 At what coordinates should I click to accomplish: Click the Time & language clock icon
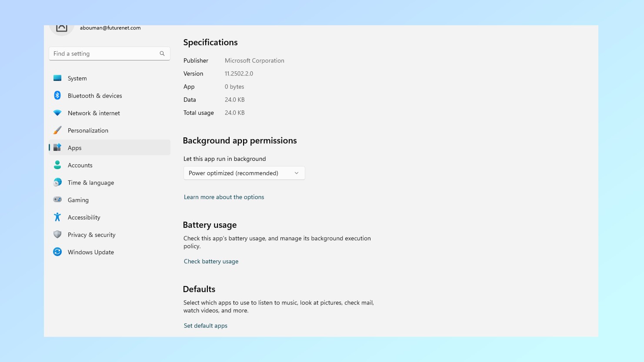(x=57, y=183)
